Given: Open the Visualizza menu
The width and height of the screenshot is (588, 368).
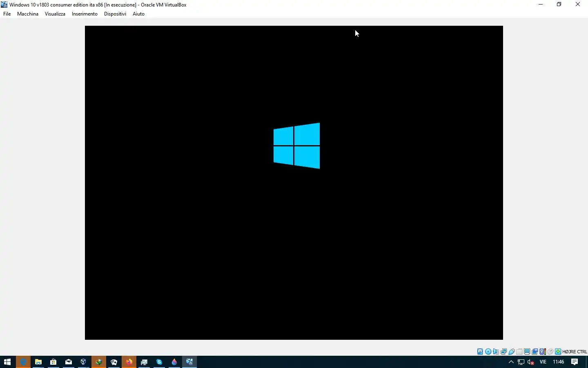Looking at the screenshot, I should pos(55,14).
